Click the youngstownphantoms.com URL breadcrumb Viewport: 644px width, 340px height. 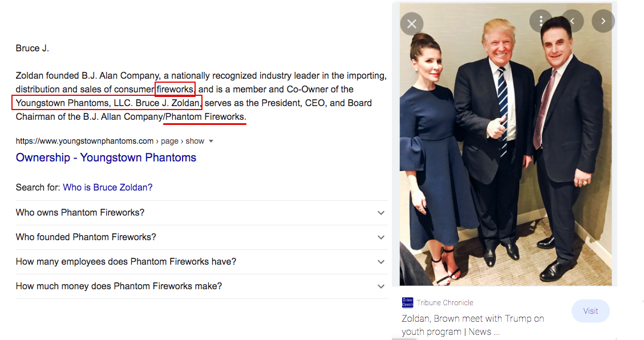click(110, 141)
